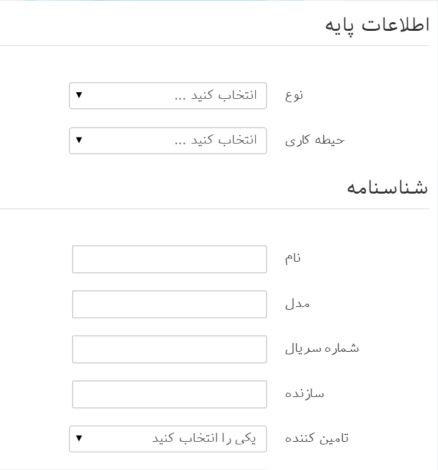Click the شناسنامه section heading
Viewport: 438px width, 470px height.
point(387,187)
